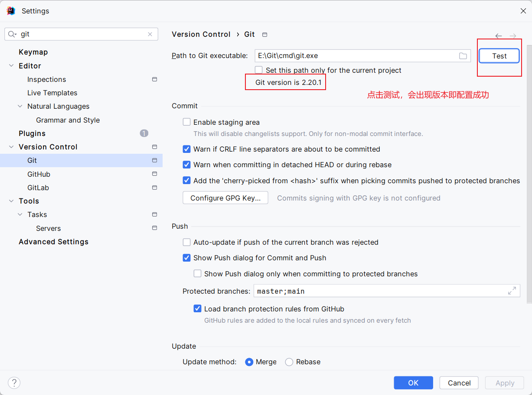
Task: Uncheck Warn when committing in detached HEAD
Action: pos(186,165)
